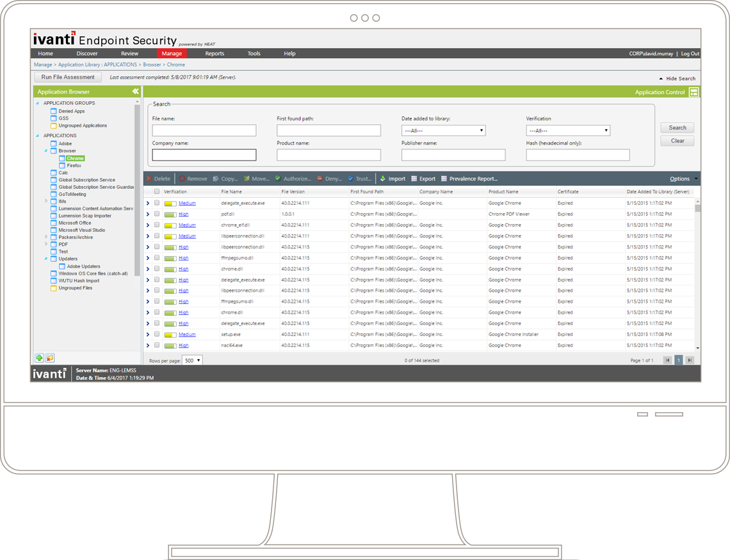Check the first delegate_execute.exe row checkbox
The width and height of the screenshot is (730, 560).
[x=157, y=203]
